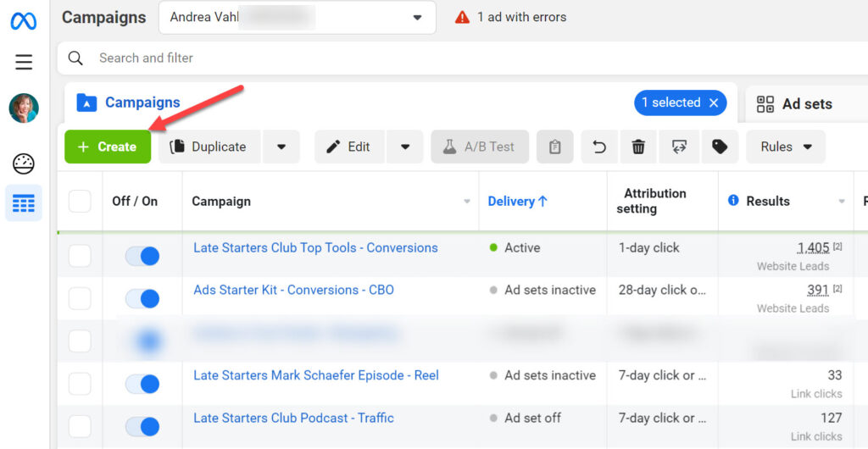Tick the select-all checkbox in table header
868x449 pixels.
click(80, 202)
